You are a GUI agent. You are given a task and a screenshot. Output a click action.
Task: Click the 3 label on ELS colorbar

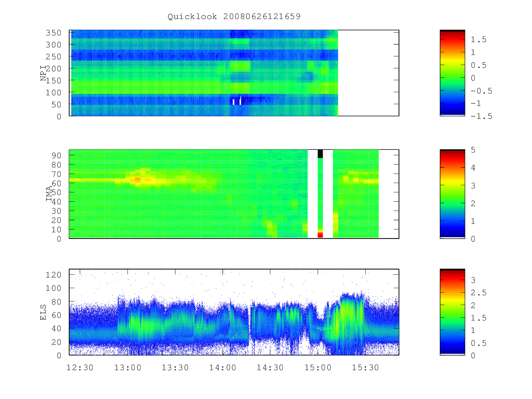pyautogui.click(x=473, y=280)
